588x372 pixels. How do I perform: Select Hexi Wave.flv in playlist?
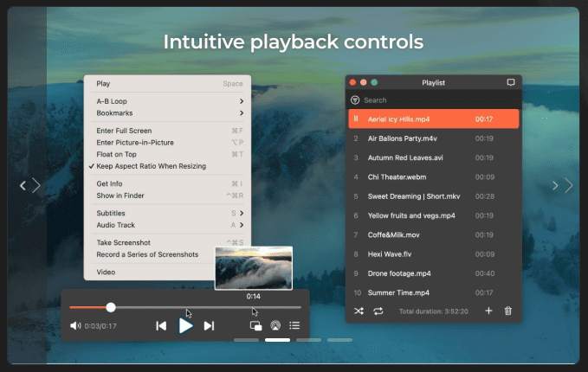pos(434,254)
